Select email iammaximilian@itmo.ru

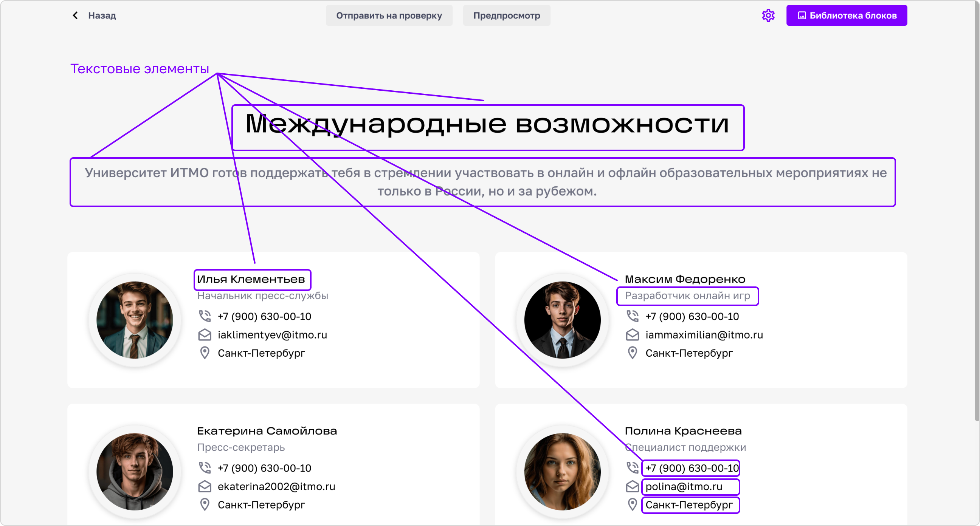pos(704,335)
